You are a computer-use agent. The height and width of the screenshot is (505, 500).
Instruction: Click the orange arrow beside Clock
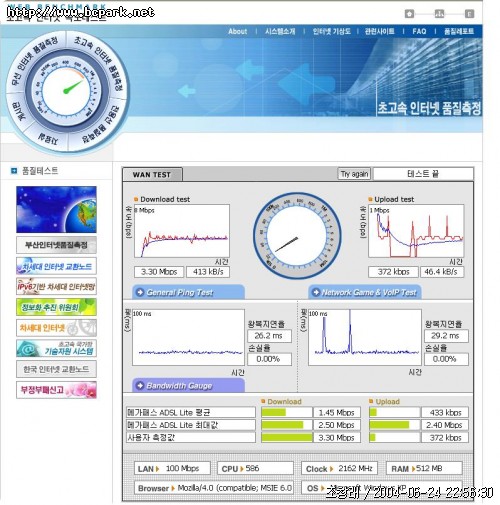(331, 469)
